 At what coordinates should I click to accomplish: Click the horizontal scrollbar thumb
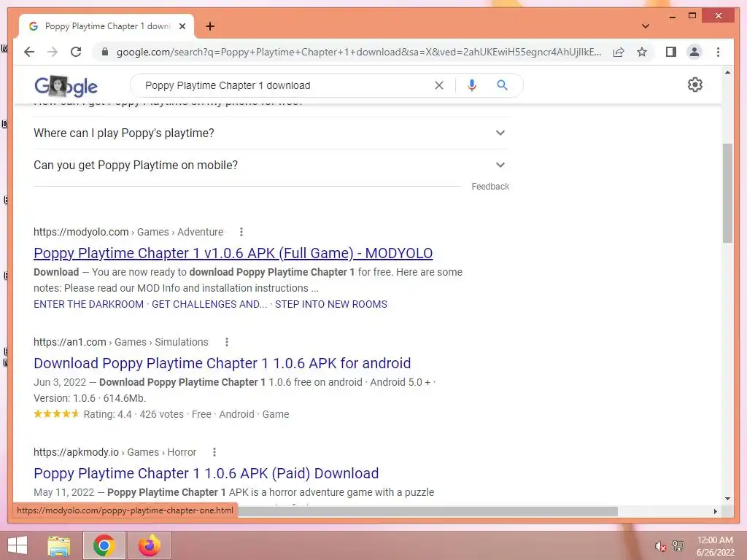427,511
